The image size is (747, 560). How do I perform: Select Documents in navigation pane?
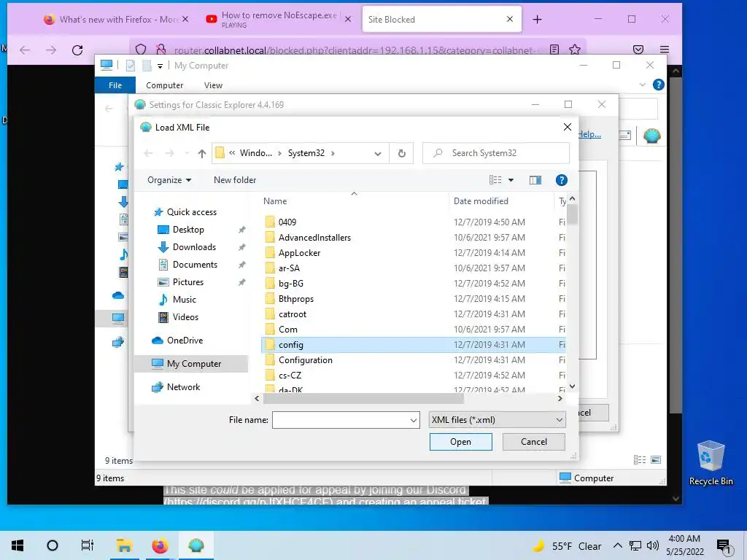195,265
